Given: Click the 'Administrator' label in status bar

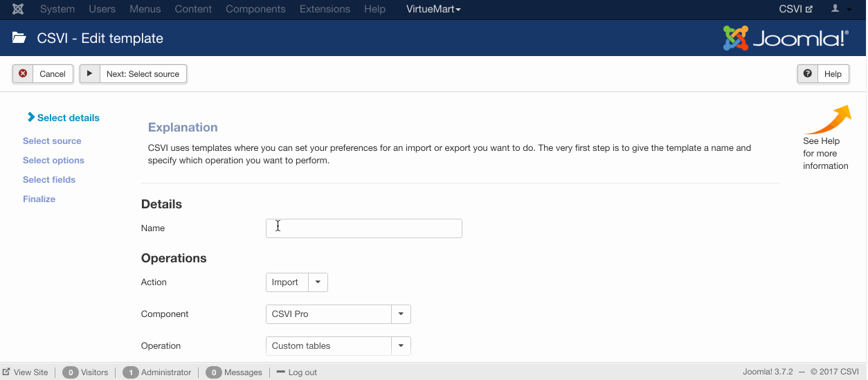Looking at the screenshot, I should [166, 372].
